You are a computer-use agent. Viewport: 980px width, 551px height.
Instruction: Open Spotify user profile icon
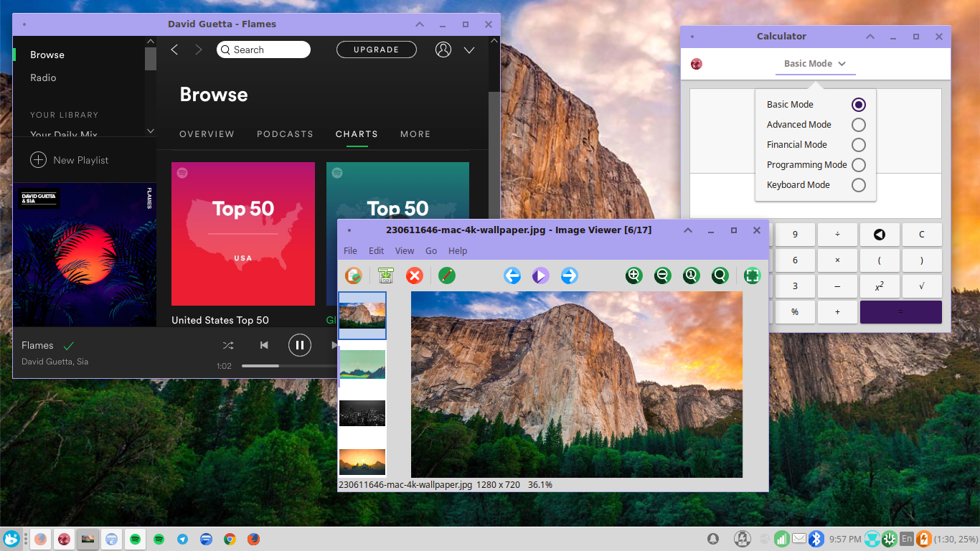[x=443, y=50]
